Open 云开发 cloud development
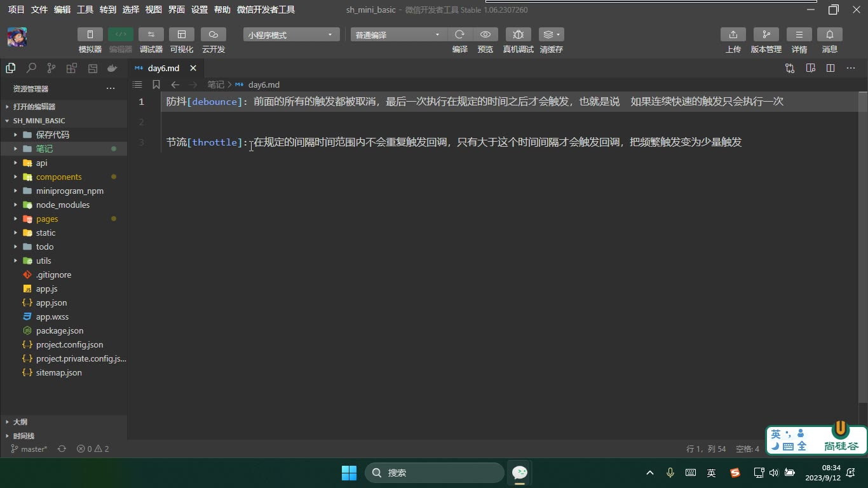The height and width of the screenshot is (488, 868). tap(214, 34)
